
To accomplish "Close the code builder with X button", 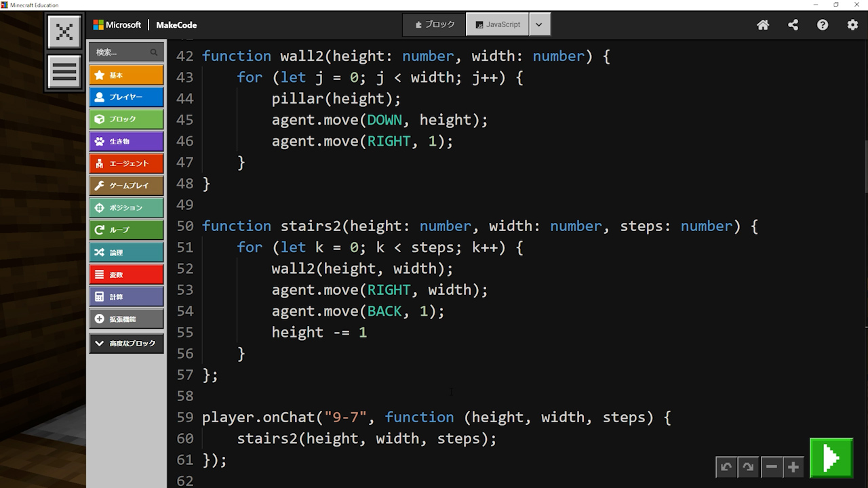I will 64,32.
